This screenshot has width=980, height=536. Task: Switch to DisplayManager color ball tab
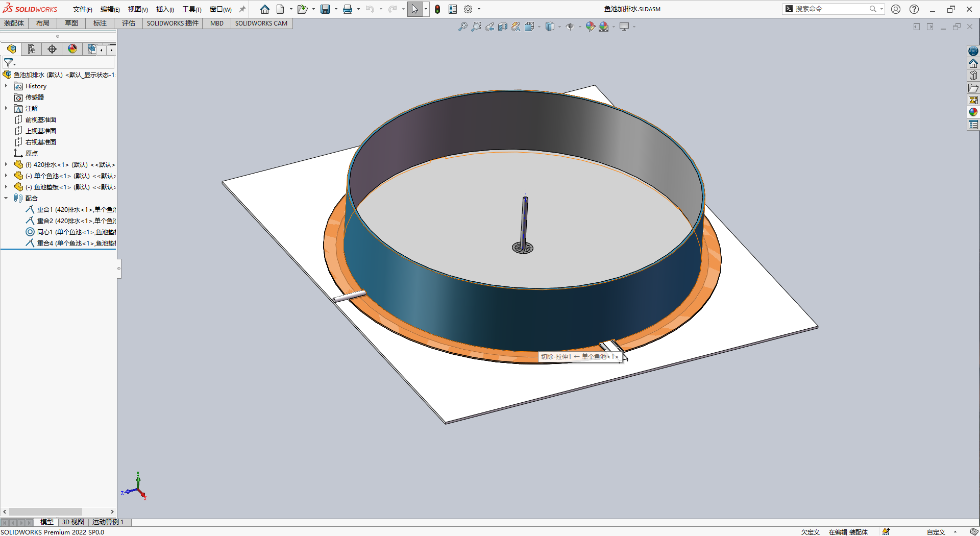pyautogui.click(x=72, y=49)
